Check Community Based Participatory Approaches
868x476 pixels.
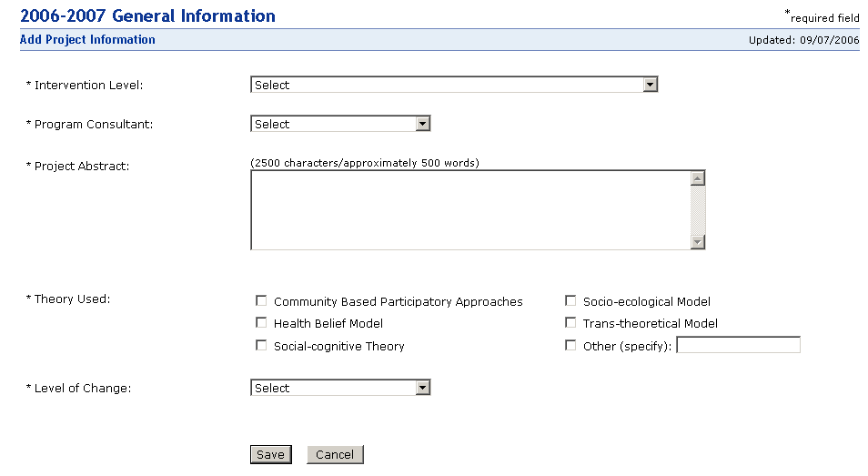pyautogui.click(x=262, y=300)
